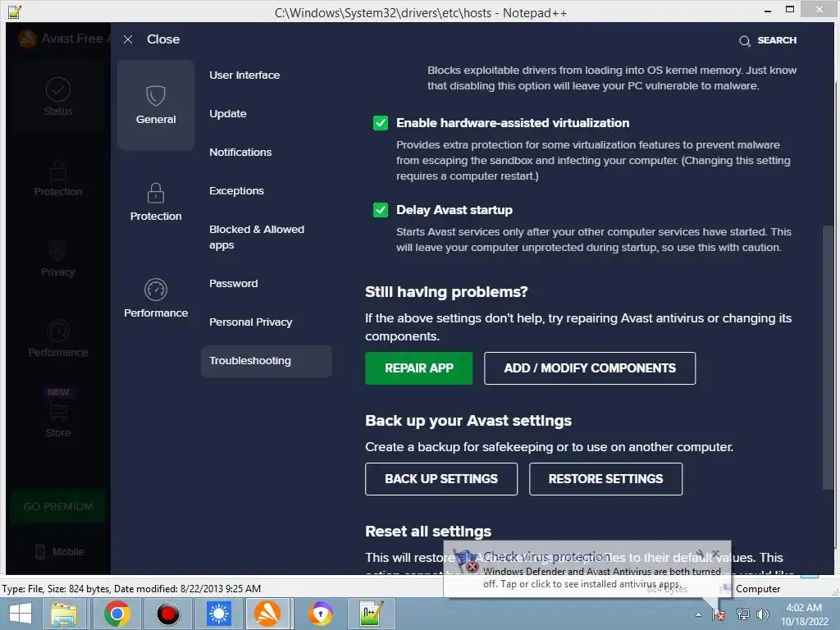Image resolution: width=840 pixels, height=630 pixels.
Task: Click the dimmed Privacy fingerprint icon
Action: pos(58,251)
